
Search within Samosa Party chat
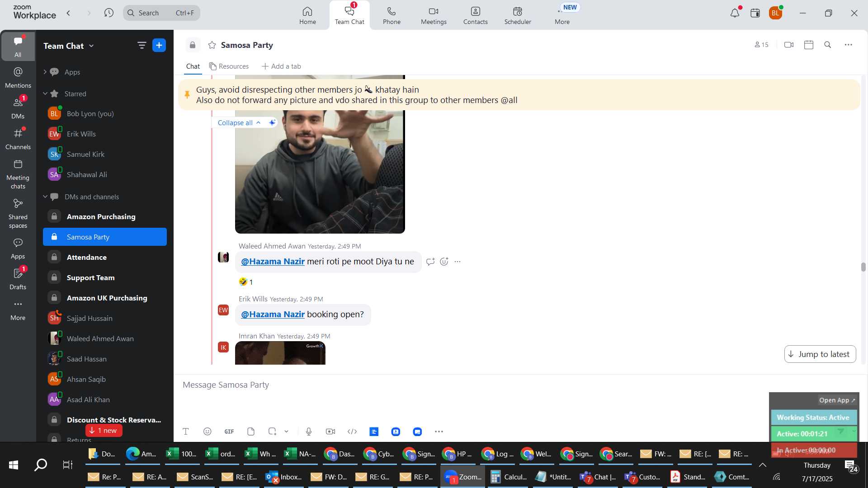point(828,45)
